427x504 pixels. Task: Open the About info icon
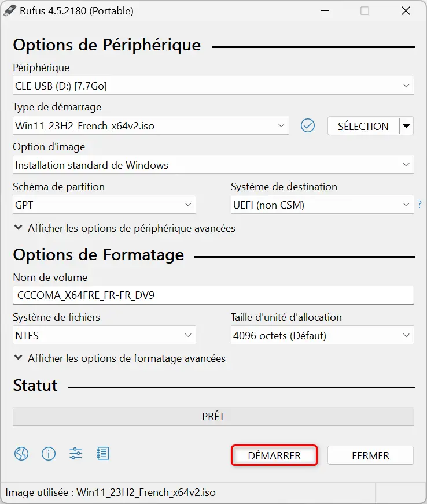49,454
